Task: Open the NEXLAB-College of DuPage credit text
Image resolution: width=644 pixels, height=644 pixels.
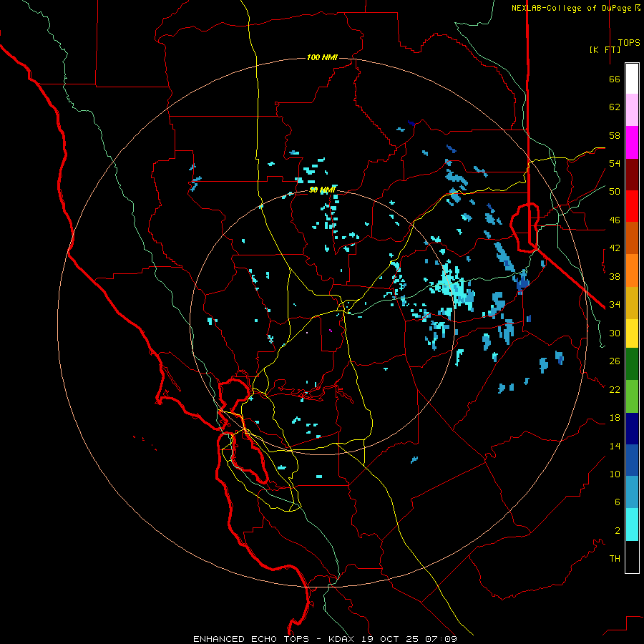Action: (x=575, y=8)
